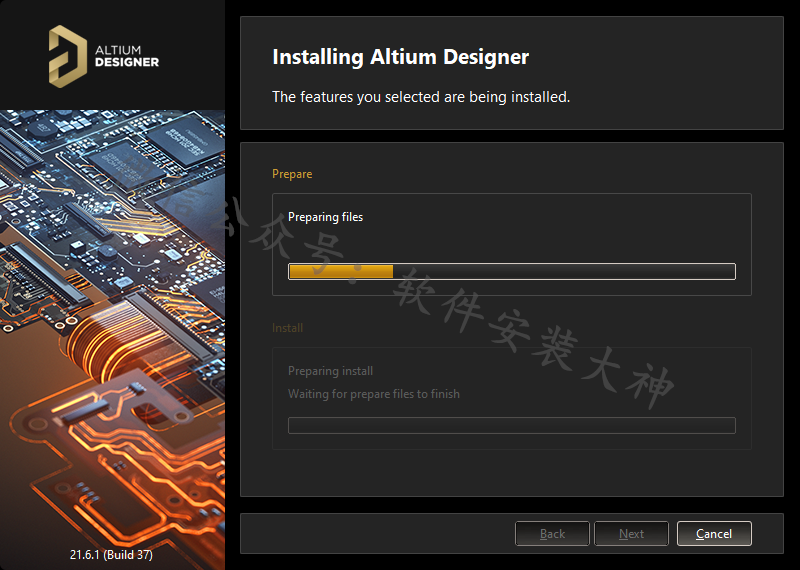
Task: Click the empty Install progress bar
Action: pyautogui.click(x=512, y=426)
